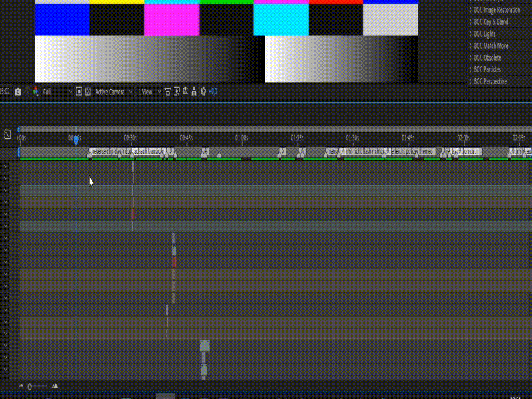Open the 1 View layout dropdown
Image resolution: width=532 pixels, height=399 pixels.
click(149, 92)
